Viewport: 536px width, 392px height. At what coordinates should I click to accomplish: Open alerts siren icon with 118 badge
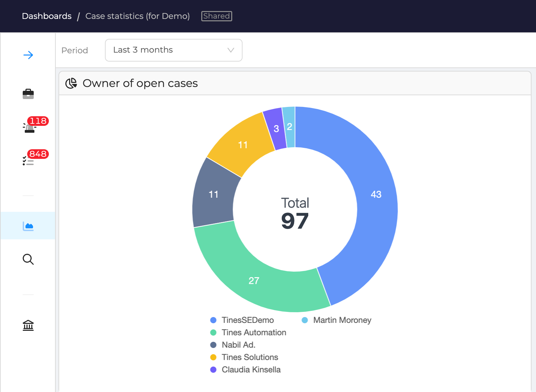click(30, 127)
